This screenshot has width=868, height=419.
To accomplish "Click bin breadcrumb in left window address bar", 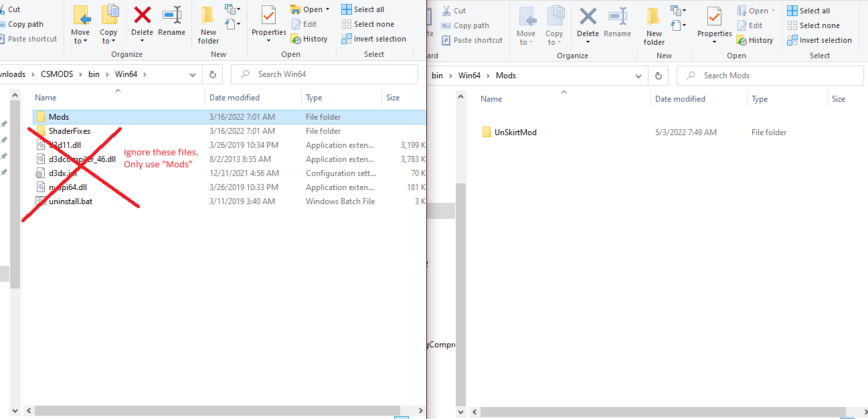I will 94,74.
